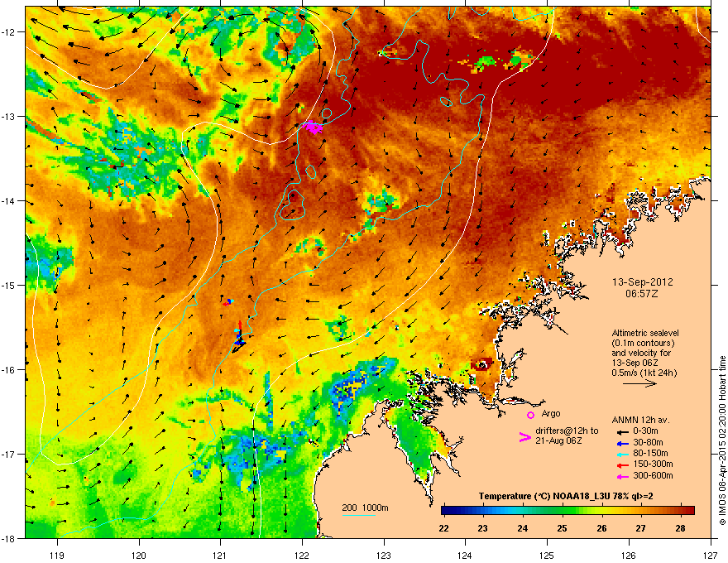Click the color bar tick label 22
728x563 pixels.
(443, 528)
